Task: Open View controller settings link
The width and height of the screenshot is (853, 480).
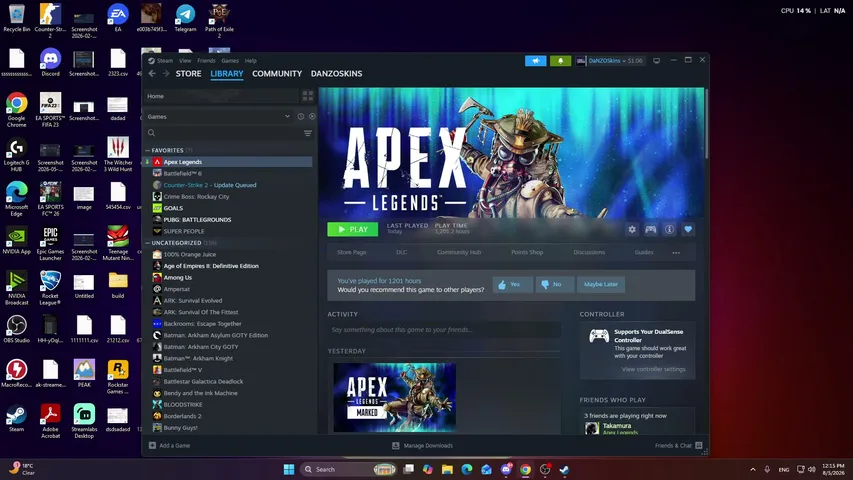Action: [x=653, y=369]
